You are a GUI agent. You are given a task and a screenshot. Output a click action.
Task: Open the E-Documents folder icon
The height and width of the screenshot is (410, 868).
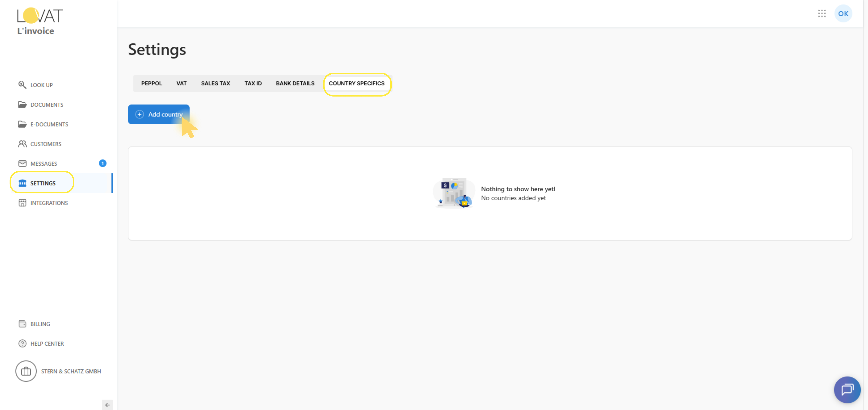click(x=22, y=124)
